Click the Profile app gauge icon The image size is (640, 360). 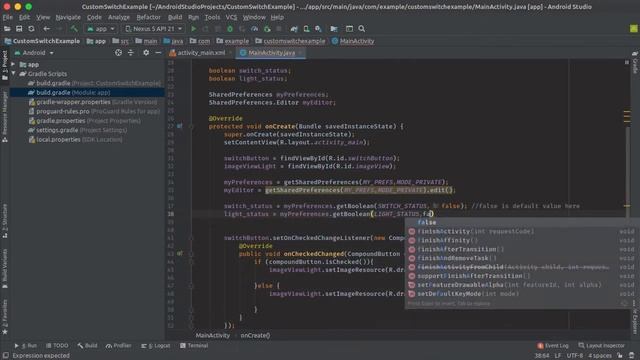coord(254,29)
